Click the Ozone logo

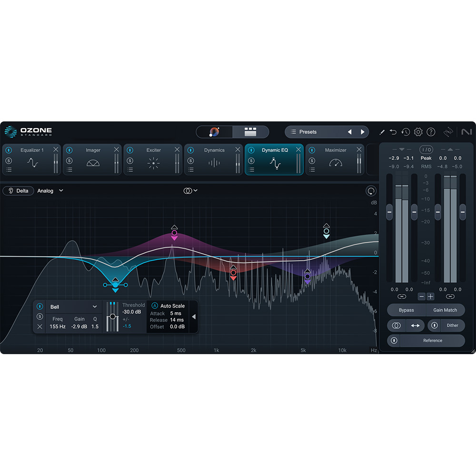coord(28,132)
